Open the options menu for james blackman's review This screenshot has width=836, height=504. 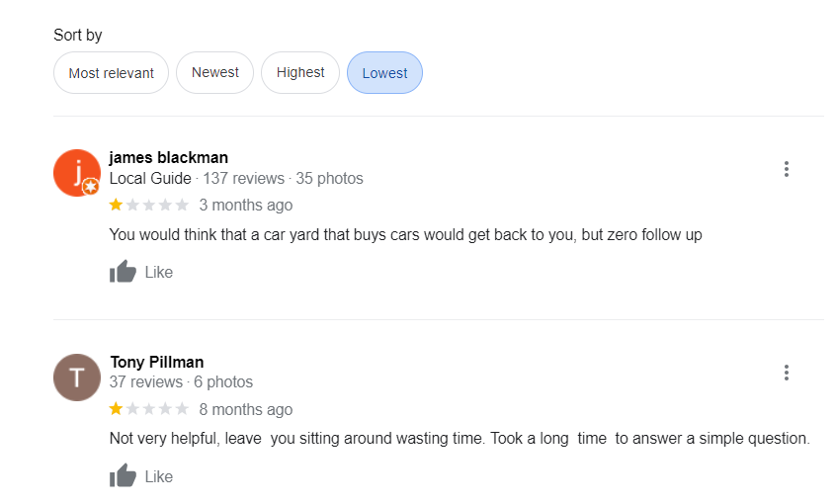(x=786, y=169)
